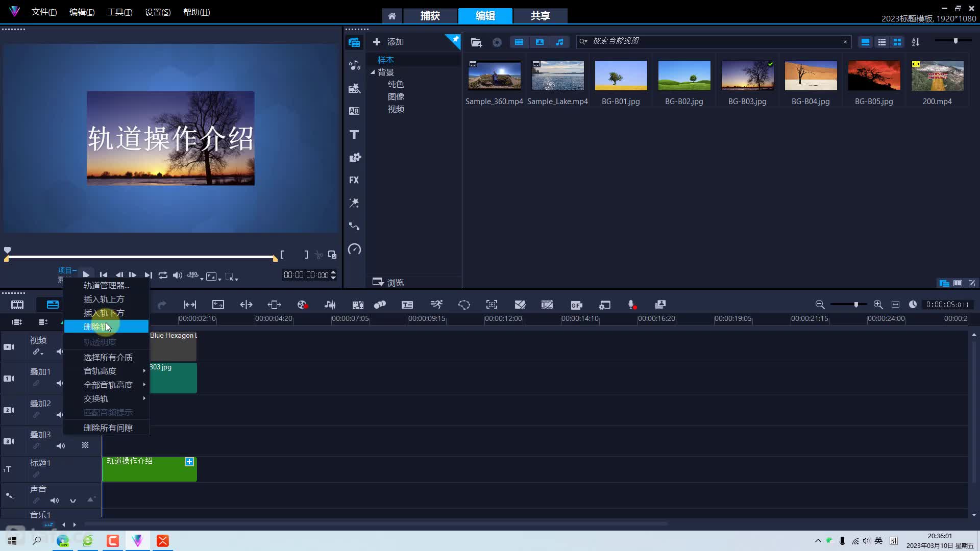The height and width of the screenshot is (551, 980).
Task: Mute the 声音 voice track
Action: click(55, 500)
